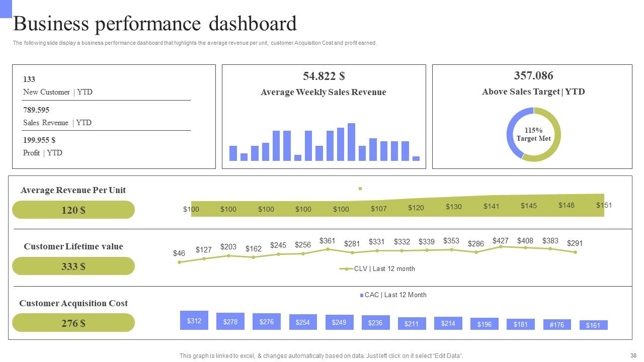
Task: Select the $312 CAC bar
Action: [x=194, y=320]
